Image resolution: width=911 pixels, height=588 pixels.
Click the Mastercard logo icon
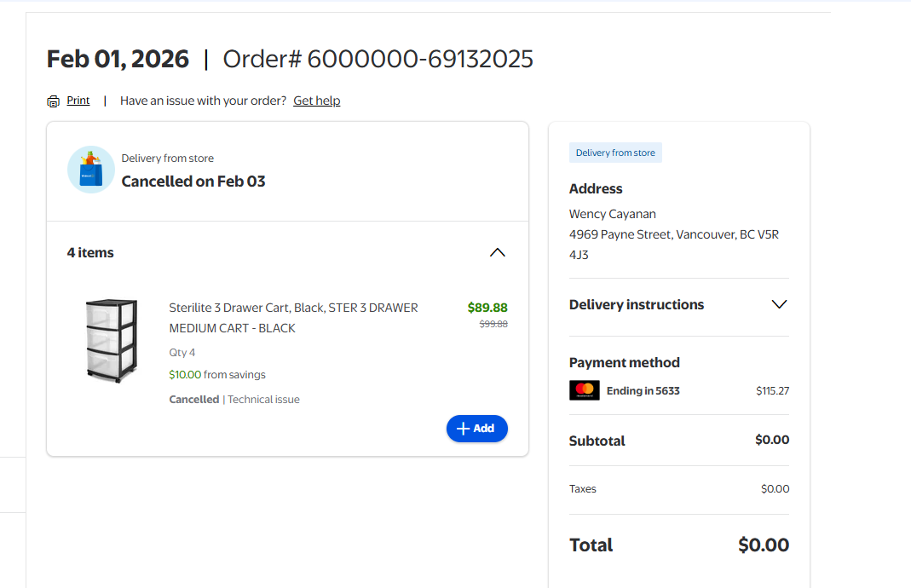click(x=585, y=390)
